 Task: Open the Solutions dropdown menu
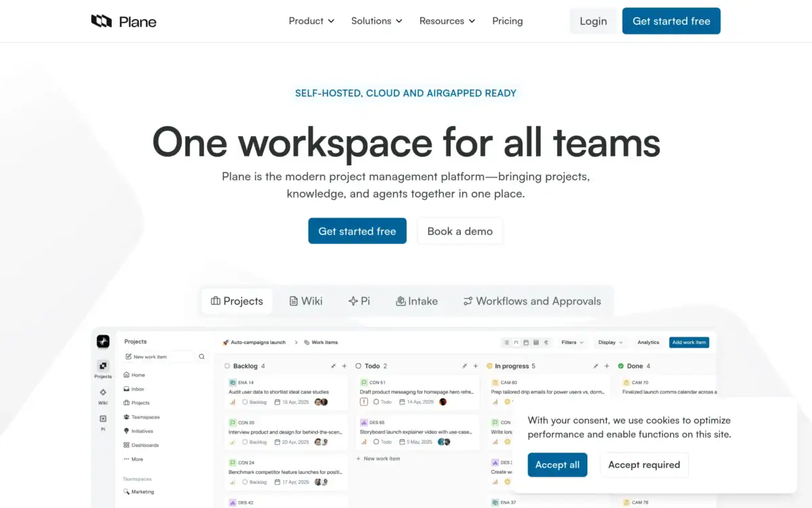376,21
